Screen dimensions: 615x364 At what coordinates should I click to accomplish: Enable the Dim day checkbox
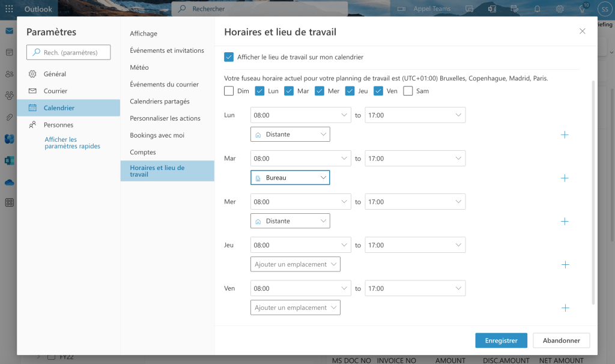pos(229,91)
